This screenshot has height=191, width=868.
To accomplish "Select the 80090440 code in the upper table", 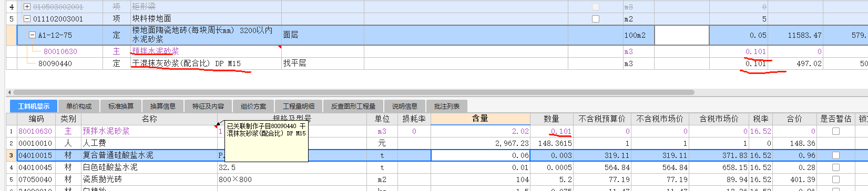I will pyautogui.click(x=55, y=63).
